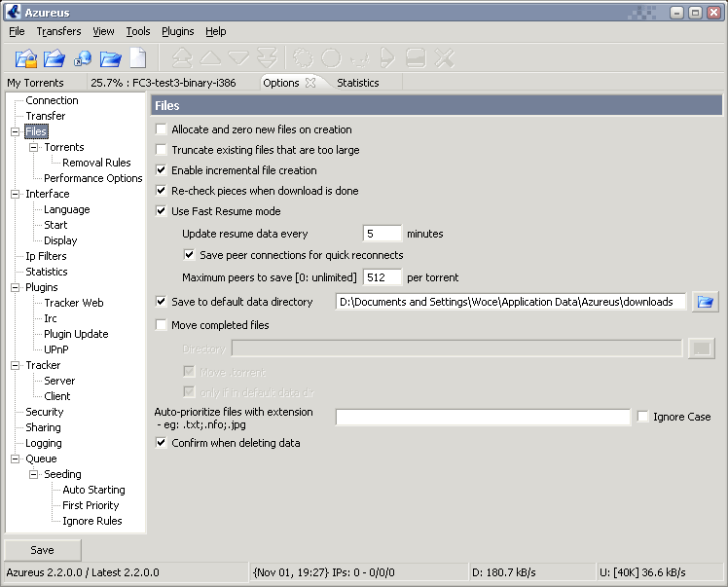Viewport: 728px width, 587px height.
Task: Click the open URL globe toolbar icon
Action: [x=83, y=58]
